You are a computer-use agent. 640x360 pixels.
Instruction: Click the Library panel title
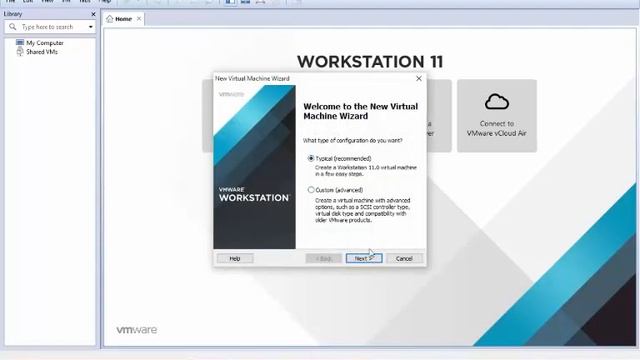13,14
